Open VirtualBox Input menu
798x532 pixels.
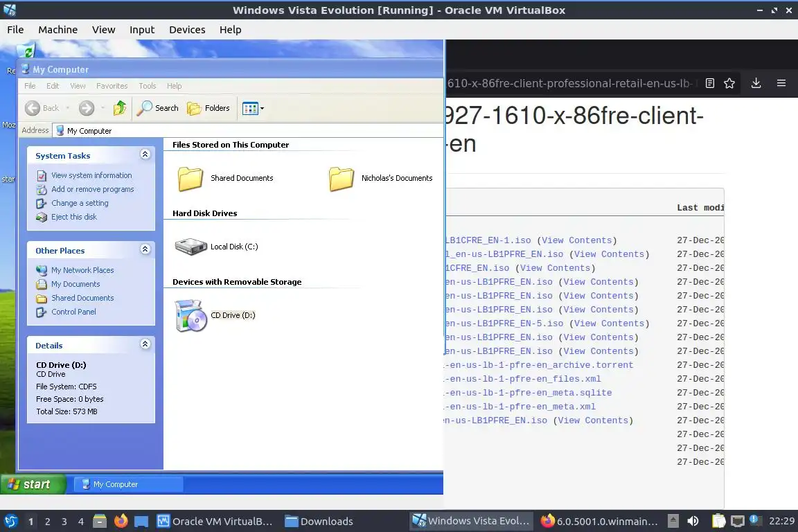click(x=142, y=30)
